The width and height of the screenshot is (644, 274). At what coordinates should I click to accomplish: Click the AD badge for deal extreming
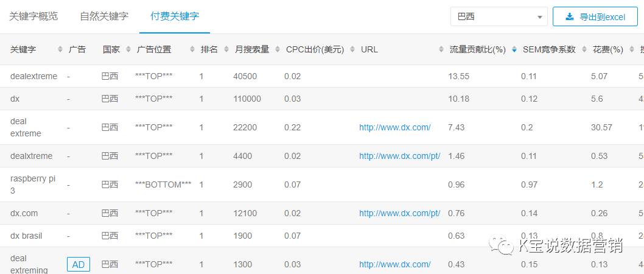pos(79,264)
